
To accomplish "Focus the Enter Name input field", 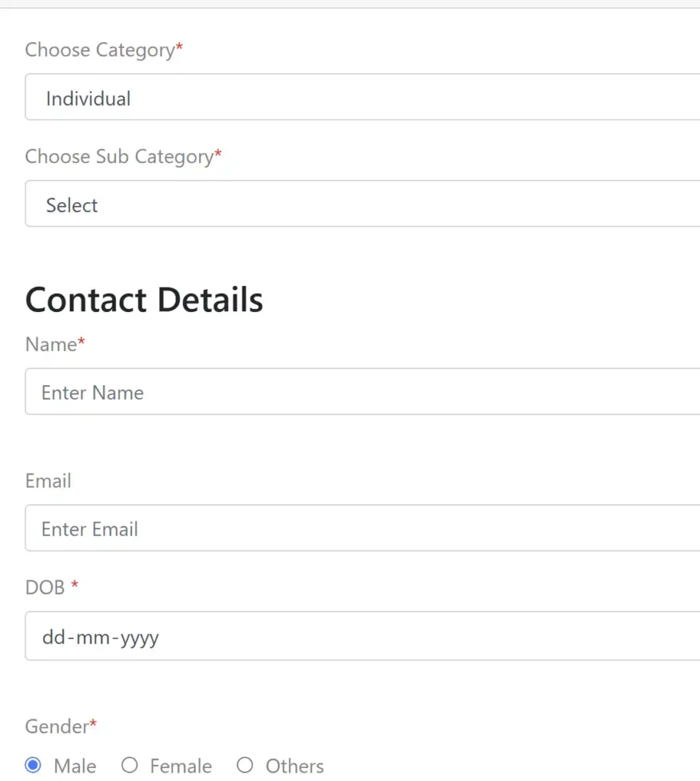I will tap(362, 391).
